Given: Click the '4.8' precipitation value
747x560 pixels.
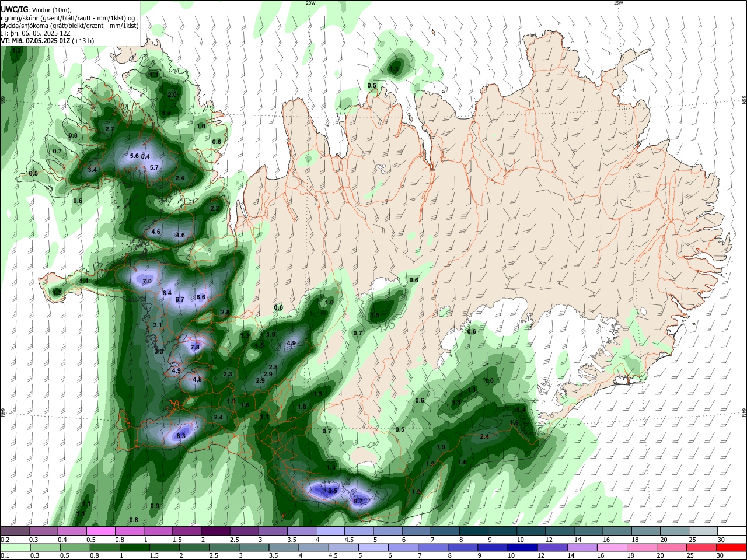Looking at the screenshot, I should (197, 380).
